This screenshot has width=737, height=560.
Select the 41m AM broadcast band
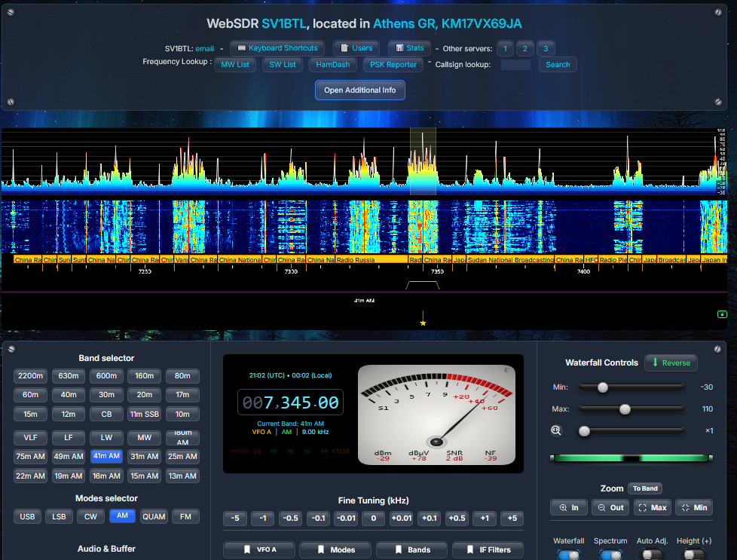[x=107, y=456]
